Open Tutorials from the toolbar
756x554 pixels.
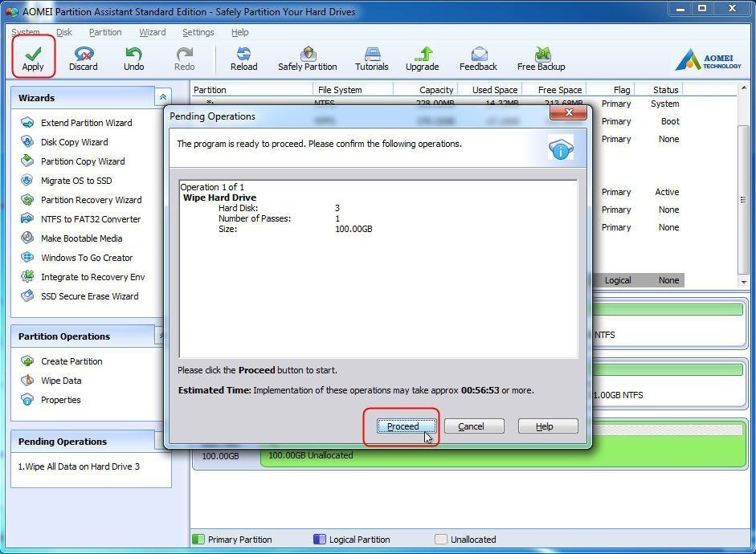click(371, 59)
